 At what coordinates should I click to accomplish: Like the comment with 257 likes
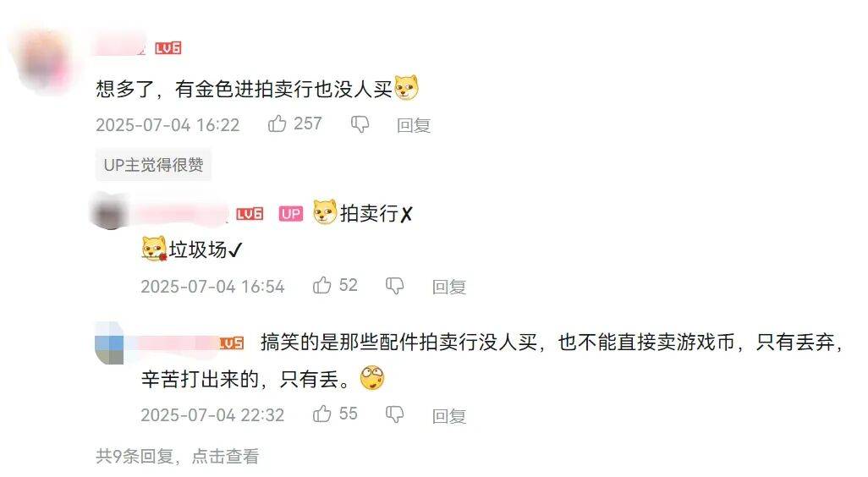tap(277, 123)
